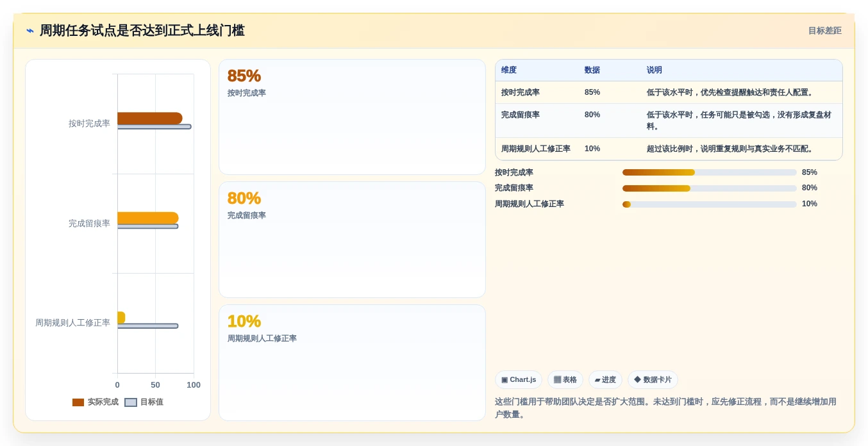The image size is (868, 446).
Task: Click the lightning icon beside the title
Action: (x=30, y=31)
